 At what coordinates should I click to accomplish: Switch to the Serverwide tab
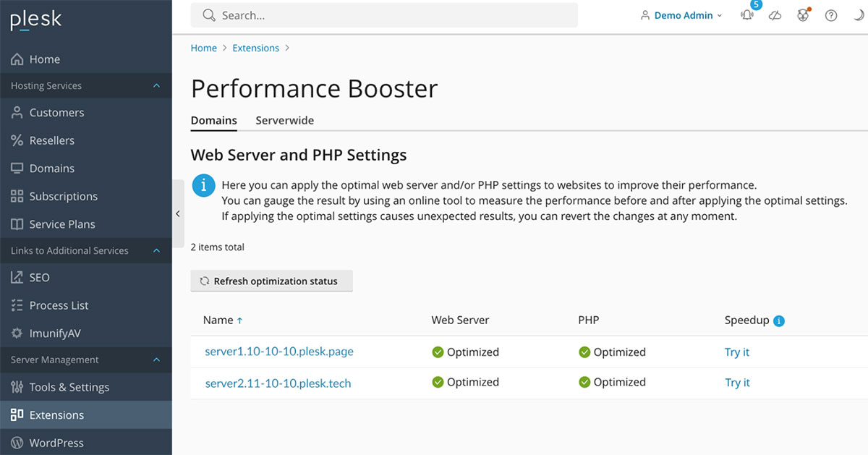coord(285,121)
